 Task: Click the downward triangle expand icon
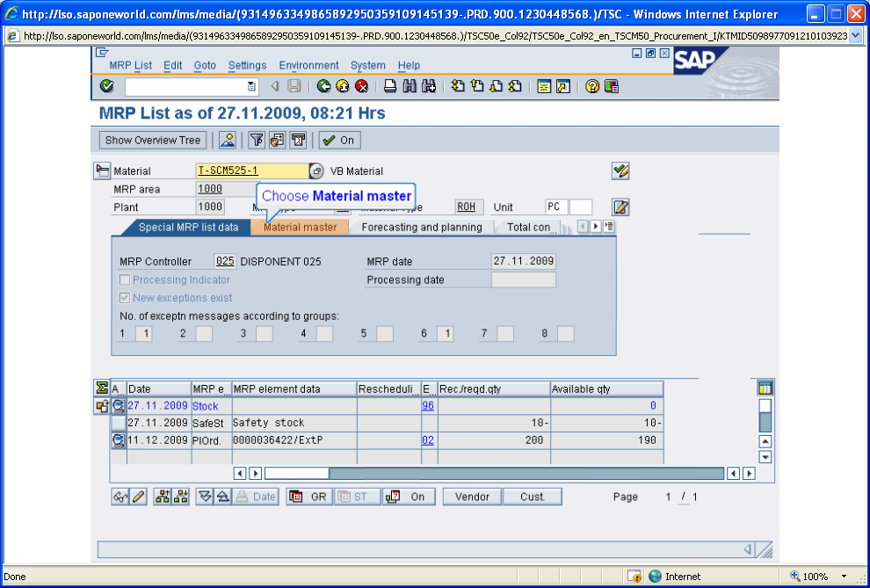pyautogui.click(x=206, y=497)
